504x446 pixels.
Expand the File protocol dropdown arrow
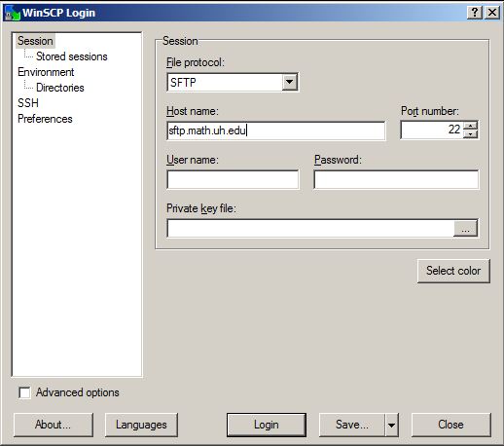(290, 82)
